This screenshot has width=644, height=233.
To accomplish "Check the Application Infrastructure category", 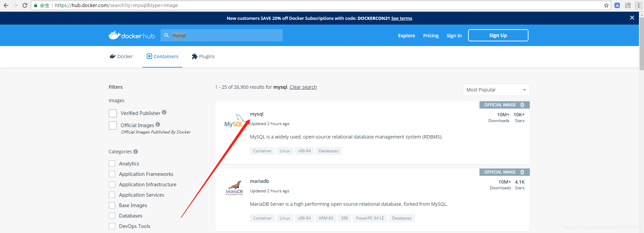I will click(112, 185).
